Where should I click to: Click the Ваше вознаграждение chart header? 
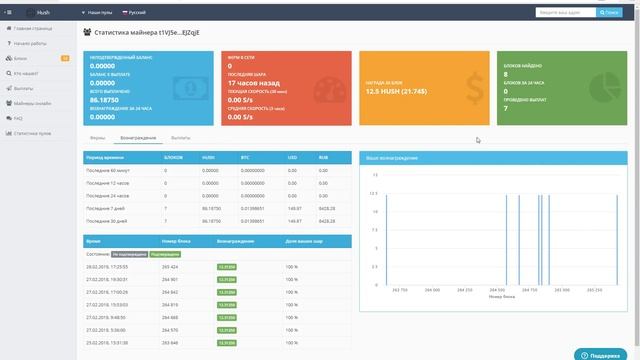point(493,158)
